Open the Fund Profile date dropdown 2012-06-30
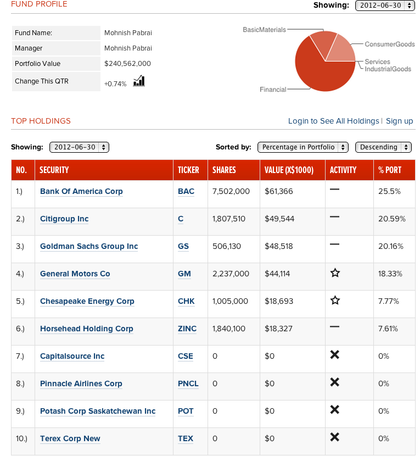420x456 pixels. (385, 5)
